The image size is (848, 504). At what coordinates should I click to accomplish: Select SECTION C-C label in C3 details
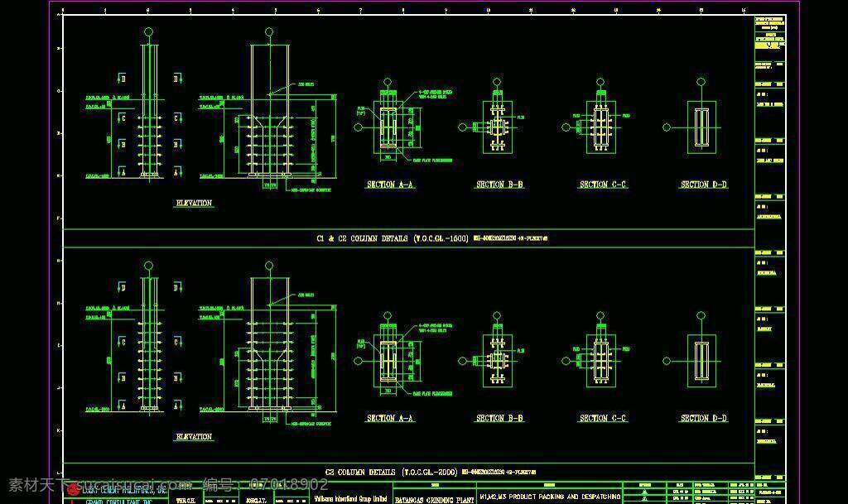pyautogui.click(x=603, y=418)
